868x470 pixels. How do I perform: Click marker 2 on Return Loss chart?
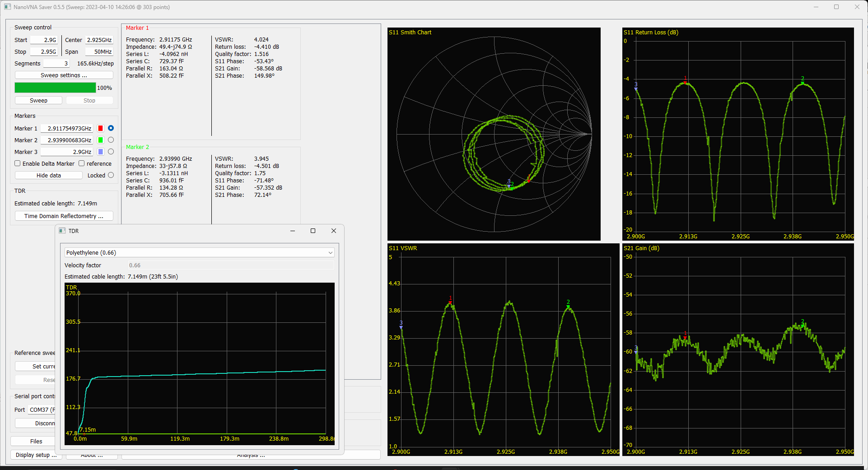click(x=803, y=82)
